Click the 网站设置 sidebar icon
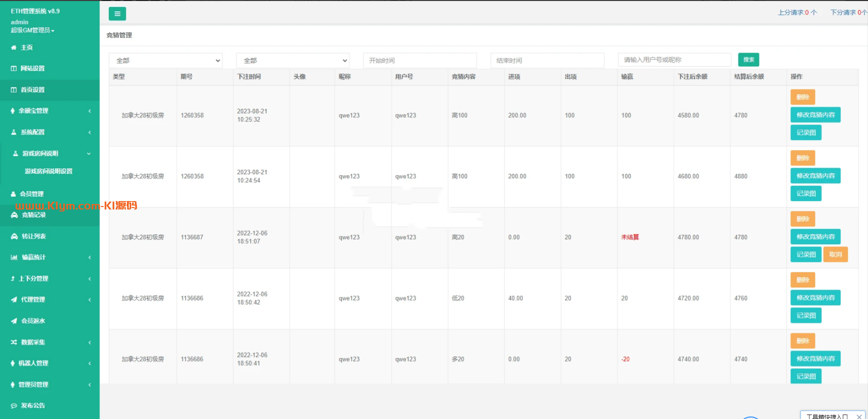Screen dimensions: 868x419 [14, 69]
